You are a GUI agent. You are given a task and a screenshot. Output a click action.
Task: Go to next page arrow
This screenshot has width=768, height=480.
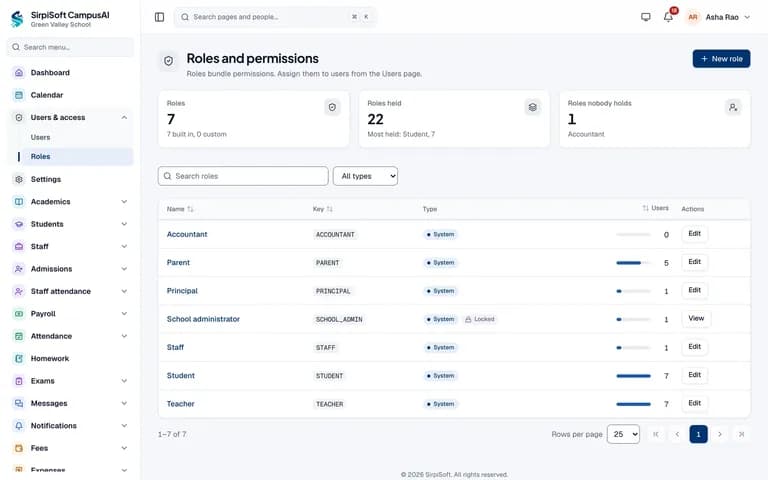(720, 434)
